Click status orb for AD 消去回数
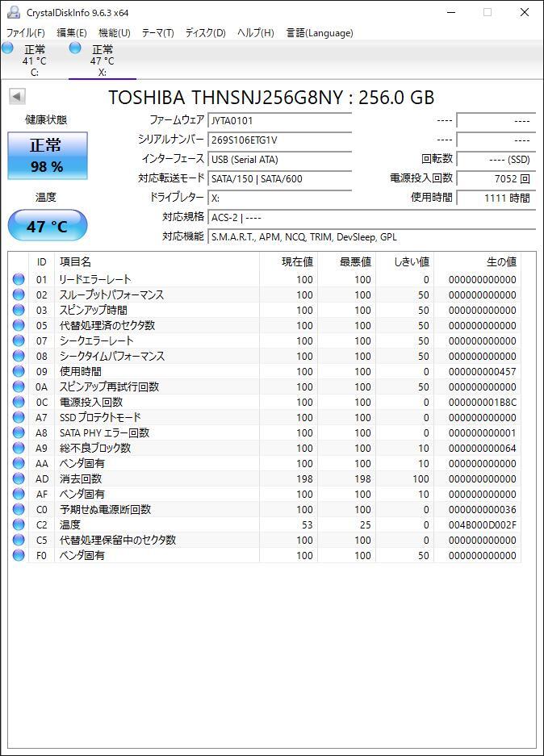The height and width of the screenshot is (756, 544). tap(19, 478)
